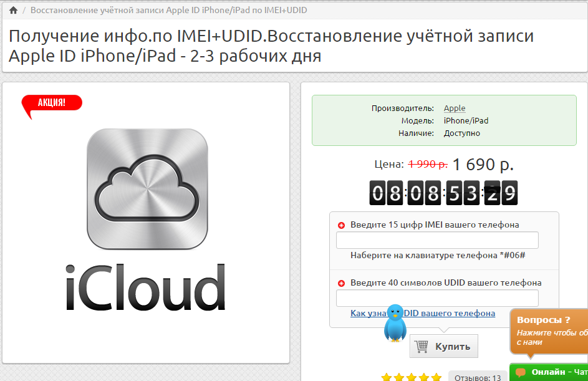Screen dimensions: 588x381
Task: Go to the home page icon in breadcrumb
Action: click(x=14, y=10)
